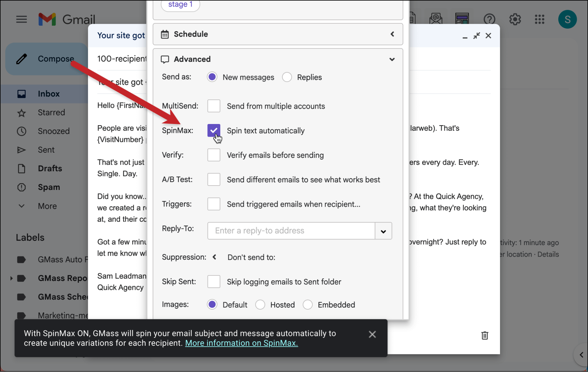Select Embedded images radio button
The width and height of the screenshot is (588, 372).
tap(308, 304)
